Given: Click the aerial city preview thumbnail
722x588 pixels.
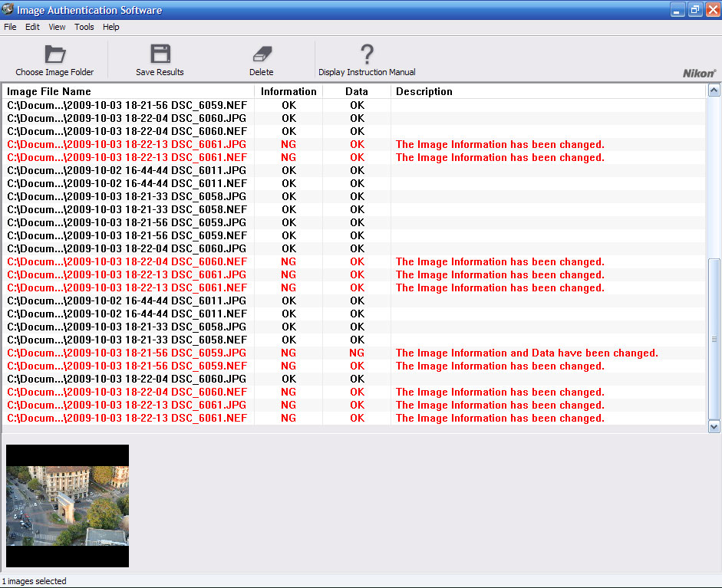Looking at the screenshot, I should 68,506.
